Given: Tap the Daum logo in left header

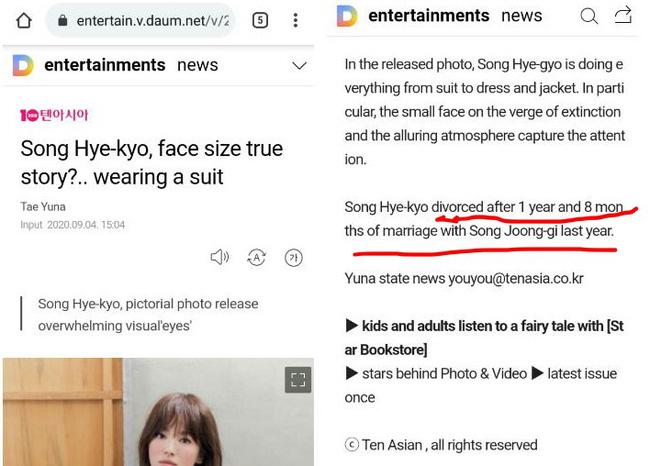Looking at the screenshot, I should click(23, 65).
